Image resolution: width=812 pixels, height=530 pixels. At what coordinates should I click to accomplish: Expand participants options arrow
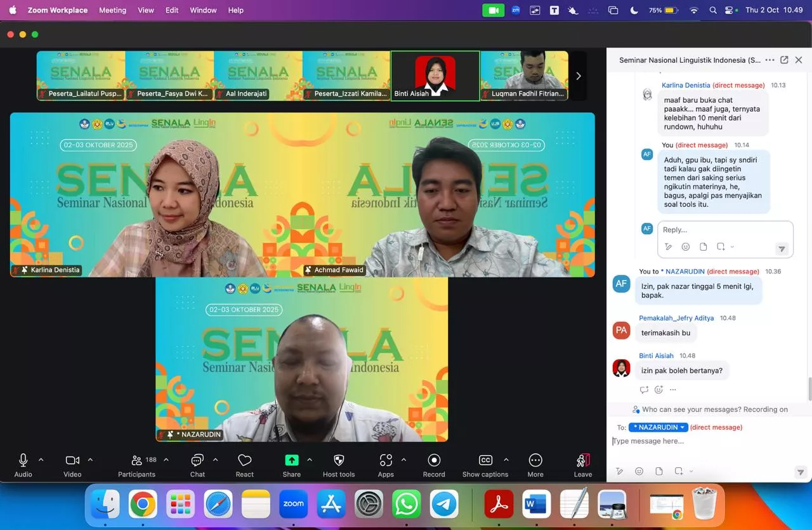pos(166,460)
